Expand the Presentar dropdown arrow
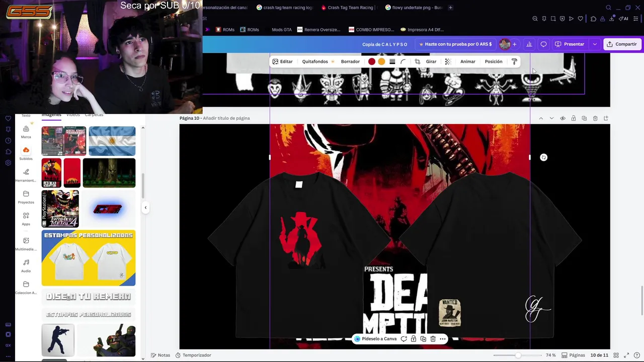This screenshot has width=644, height=362. click(x=595, y=44)
